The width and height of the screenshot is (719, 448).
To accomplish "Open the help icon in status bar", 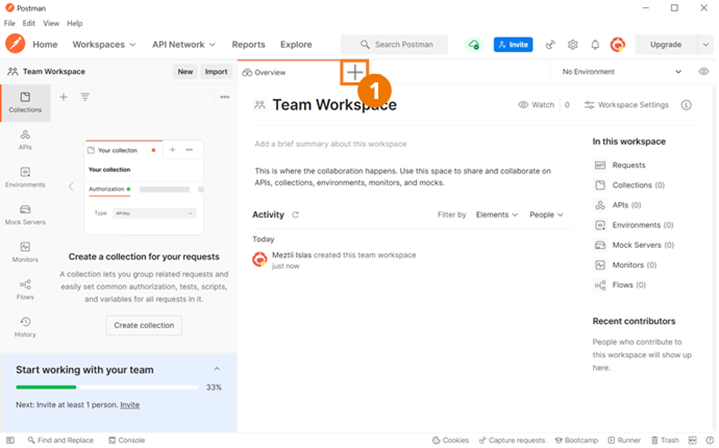I will [709, 440].
